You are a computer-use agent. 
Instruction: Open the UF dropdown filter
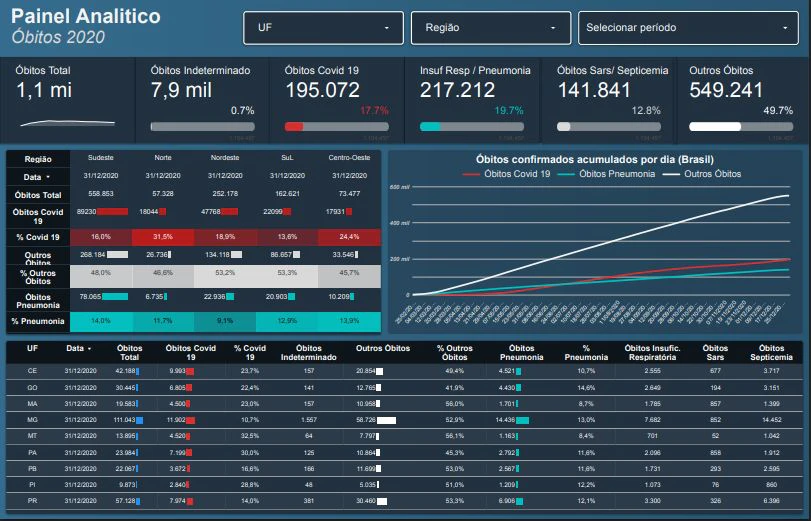(x=323, y=28)
